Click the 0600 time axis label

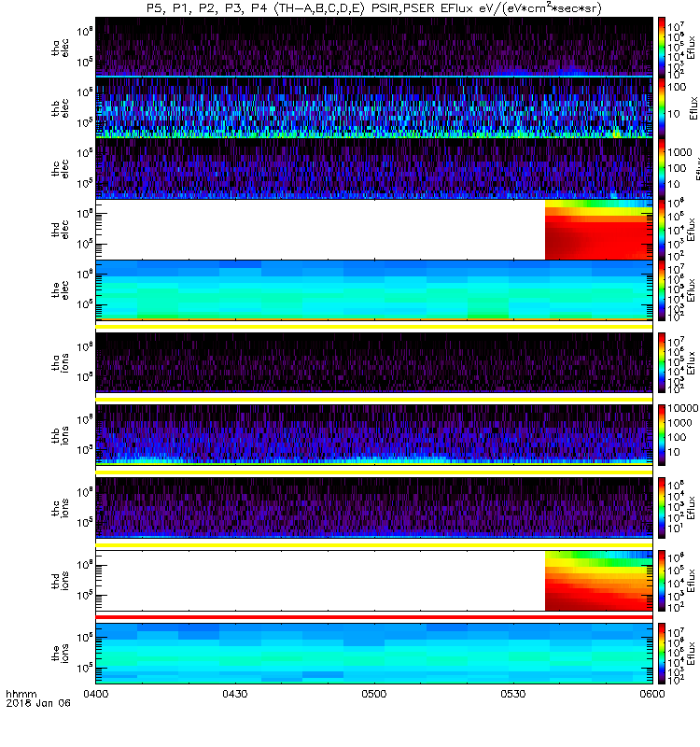(x=652, y=694)
